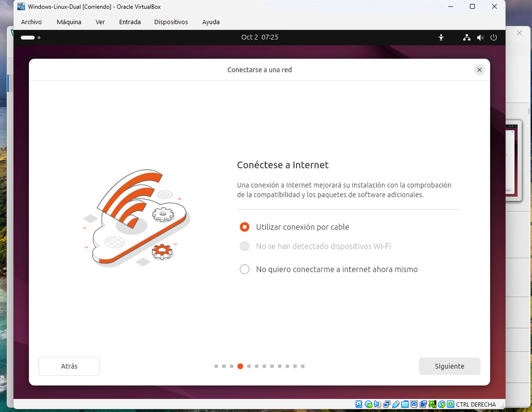This screenshot has height=412, width=532.
Task: Open the Archivo menu
Action: pos(31,22)
